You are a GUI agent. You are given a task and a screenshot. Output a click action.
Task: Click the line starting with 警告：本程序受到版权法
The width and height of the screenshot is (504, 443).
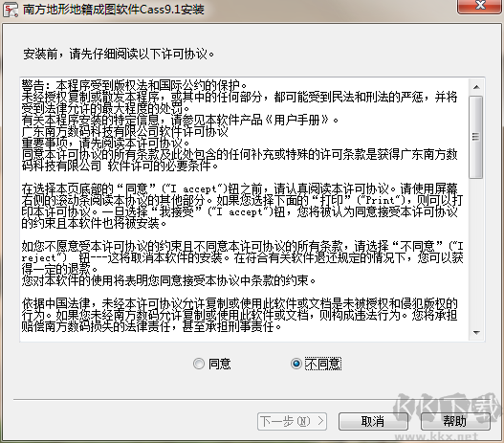(x=134, y=85)
